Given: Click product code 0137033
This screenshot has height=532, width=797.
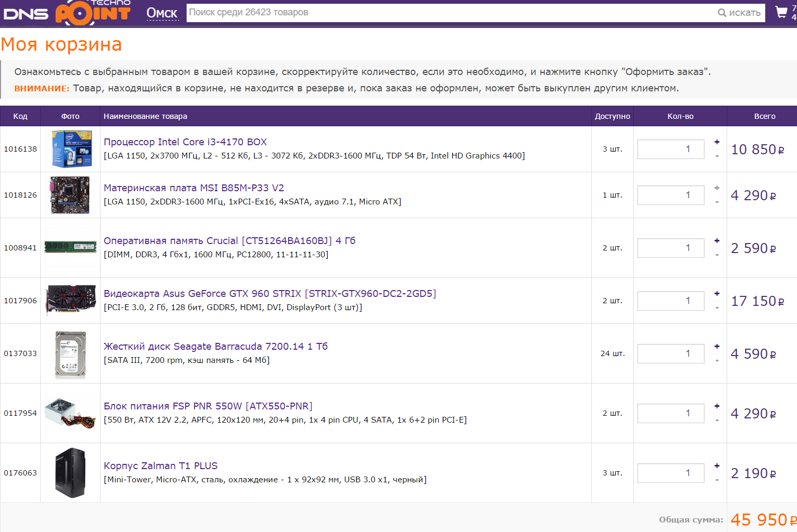Looking at the screenshot, I should tap(20, 353).
